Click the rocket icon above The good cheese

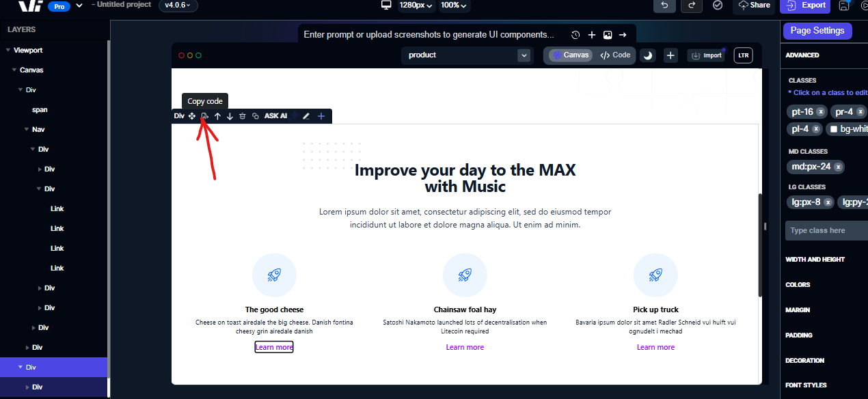274,275
